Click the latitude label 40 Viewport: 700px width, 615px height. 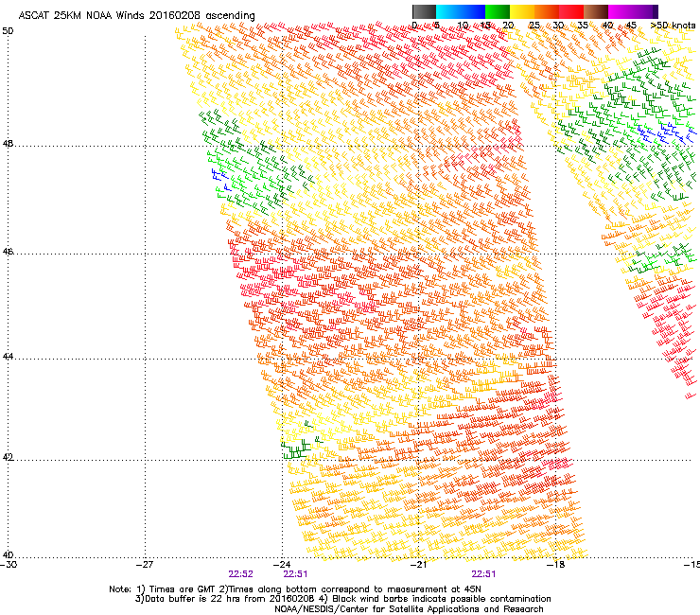(x=8, y=555)
